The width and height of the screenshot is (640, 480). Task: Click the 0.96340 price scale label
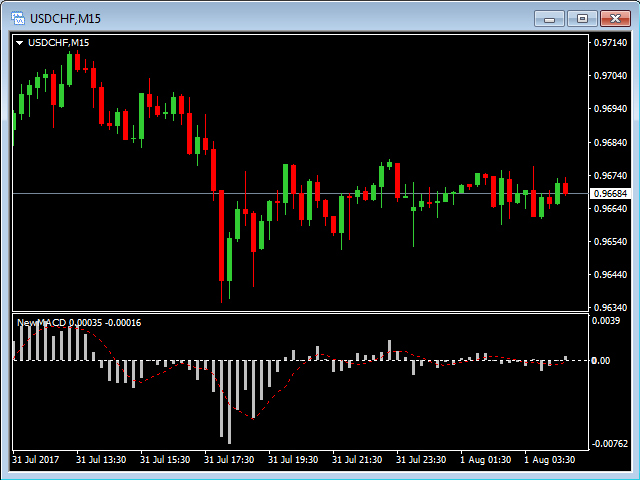(610, 307)
